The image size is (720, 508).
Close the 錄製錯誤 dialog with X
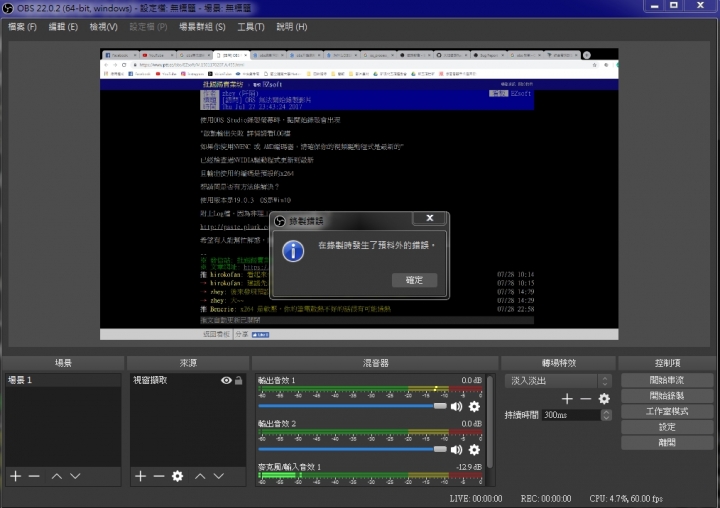pos(430,218)
